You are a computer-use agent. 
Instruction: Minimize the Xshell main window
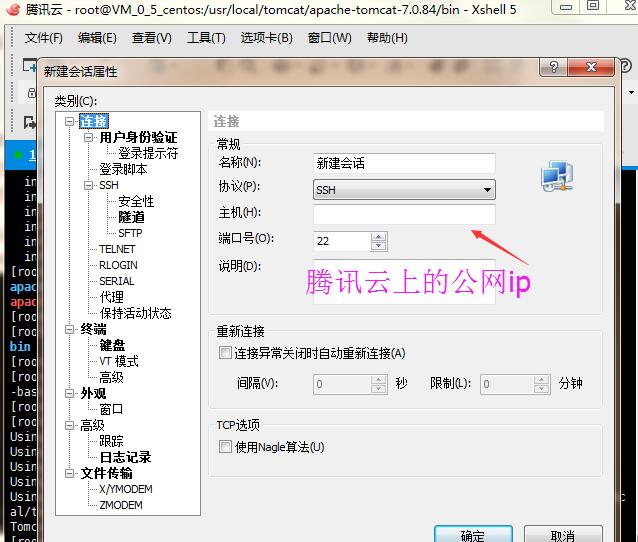[566, 6]
